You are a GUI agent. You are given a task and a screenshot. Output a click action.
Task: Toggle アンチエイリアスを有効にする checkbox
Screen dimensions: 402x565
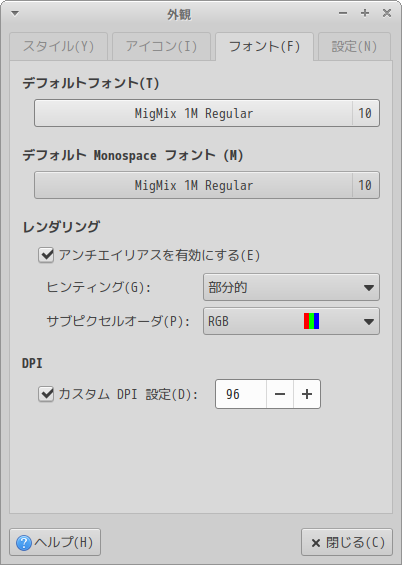click(x=46, y=255)
